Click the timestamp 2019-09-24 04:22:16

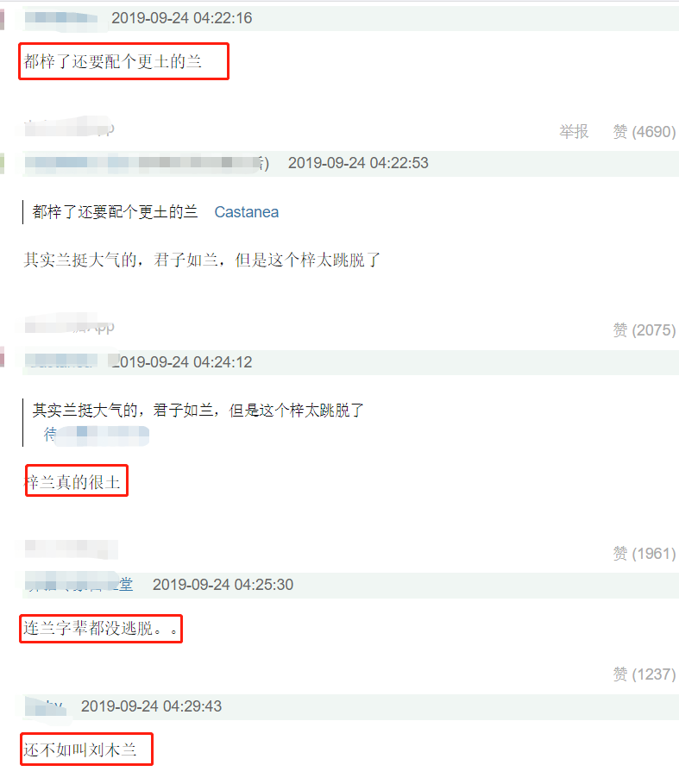tap(181, 18)
